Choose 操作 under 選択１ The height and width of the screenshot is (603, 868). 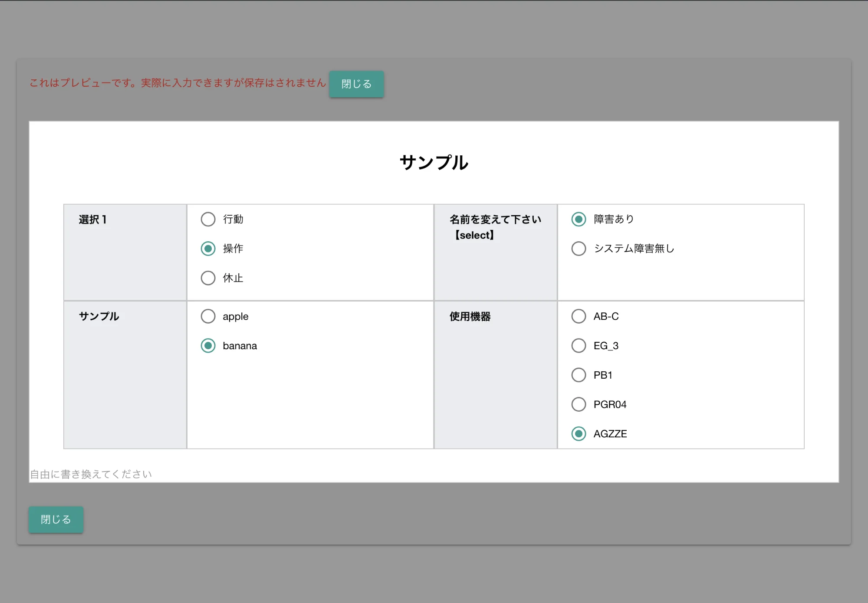pos(208,249)
